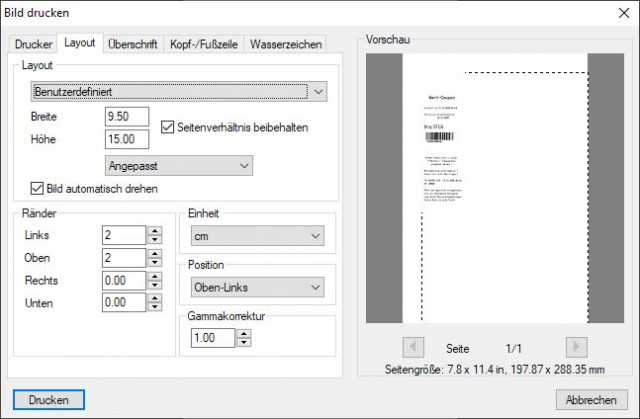Decrease the Oben margin value
Screen dimensions: 640x419
[155, 262]
